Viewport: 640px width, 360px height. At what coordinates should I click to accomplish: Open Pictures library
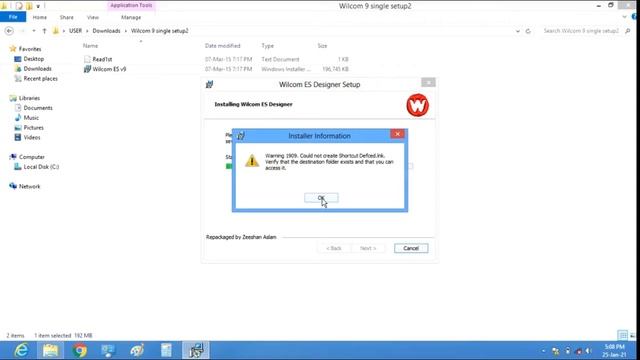point(33,127)
